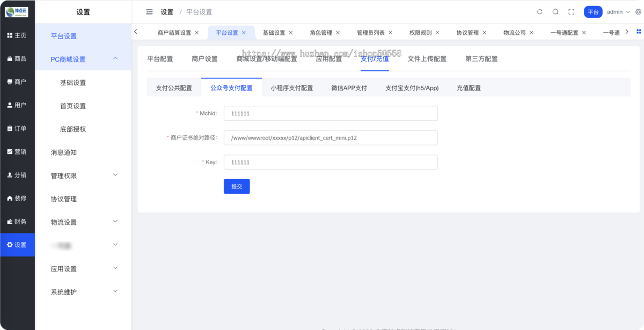Open 财务 in the left navigation
Viewport: 644px width, 330px height.
[x=17, y=221]
